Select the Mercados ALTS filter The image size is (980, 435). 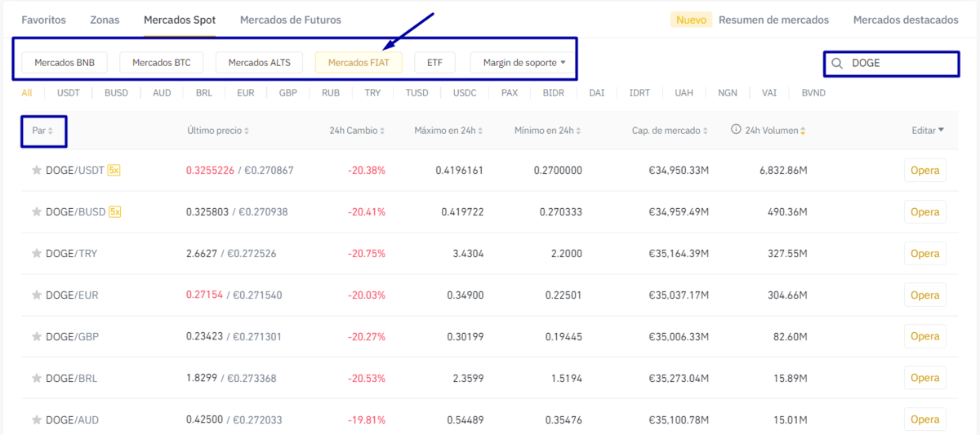pos(259,62)
